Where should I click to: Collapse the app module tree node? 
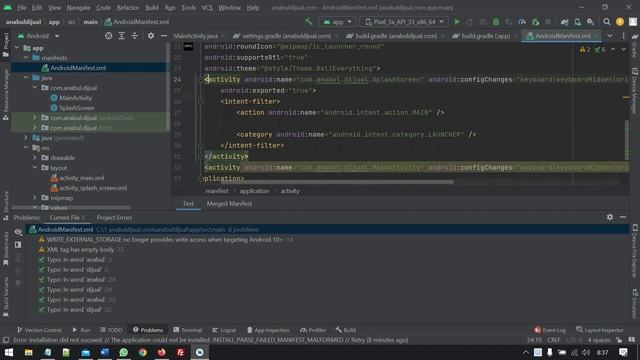(17, 48)
